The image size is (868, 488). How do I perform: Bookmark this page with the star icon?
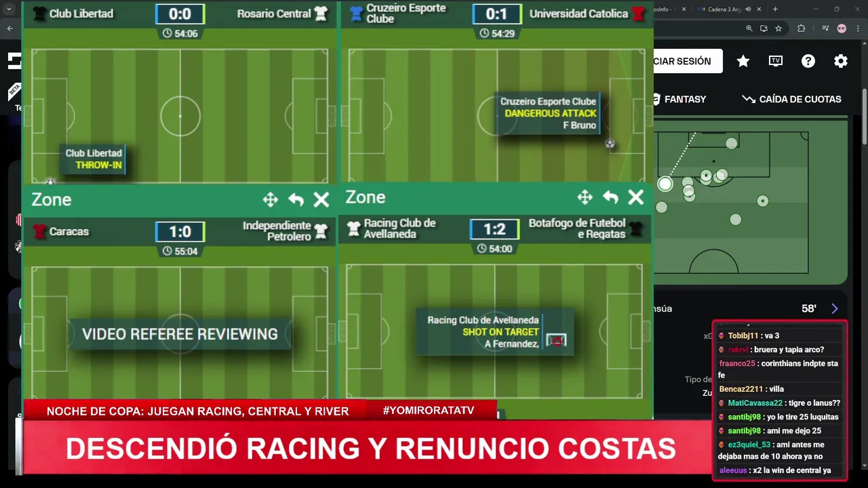(778, 28)
